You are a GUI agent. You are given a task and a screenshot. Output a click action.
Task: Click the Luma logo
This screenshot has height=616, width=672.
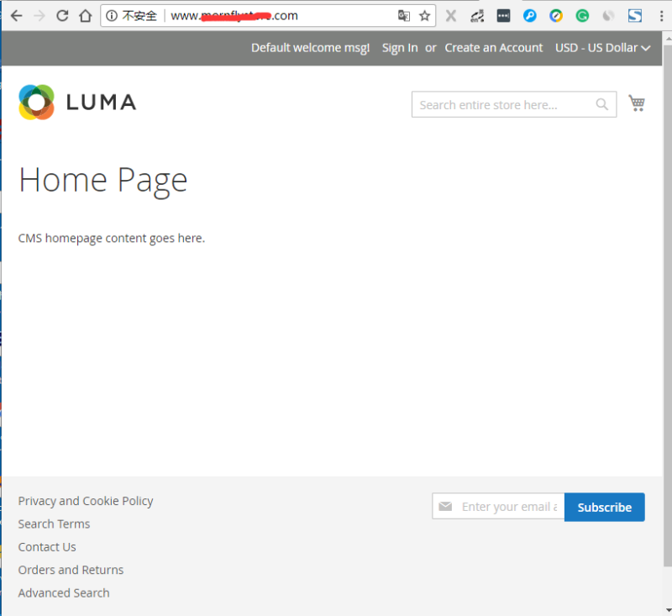(77, 102)
